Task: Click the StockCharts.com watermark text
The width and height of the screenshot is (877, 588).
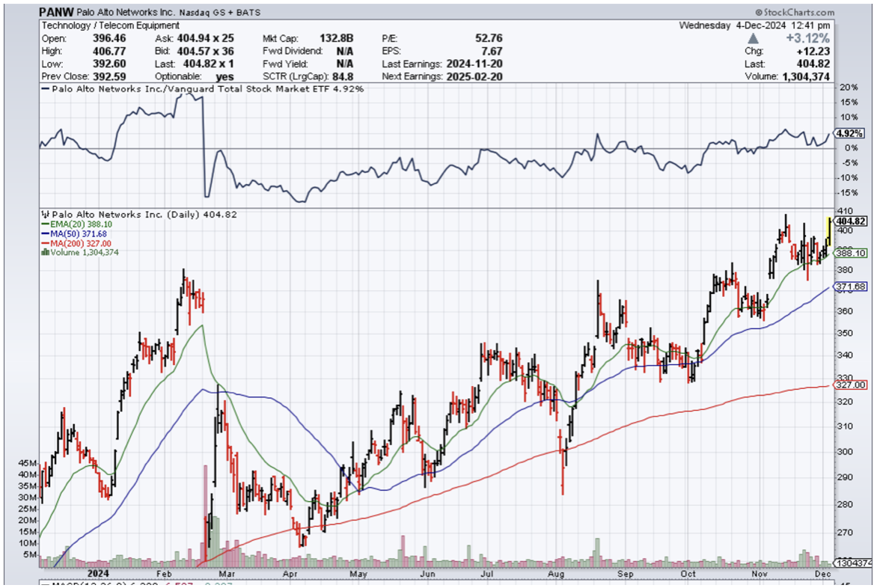Action: pos(794,12)
